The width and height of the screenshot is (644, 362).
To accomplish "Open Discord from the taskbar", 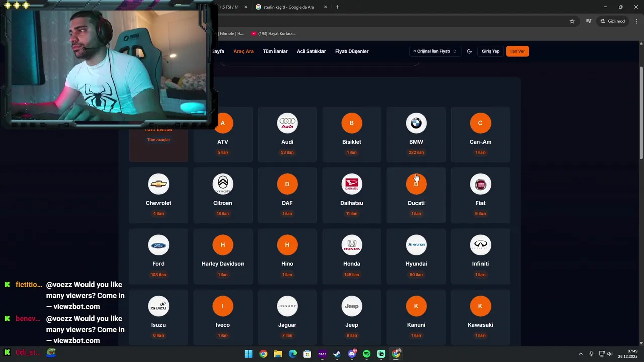I will [x=352, y=354].
